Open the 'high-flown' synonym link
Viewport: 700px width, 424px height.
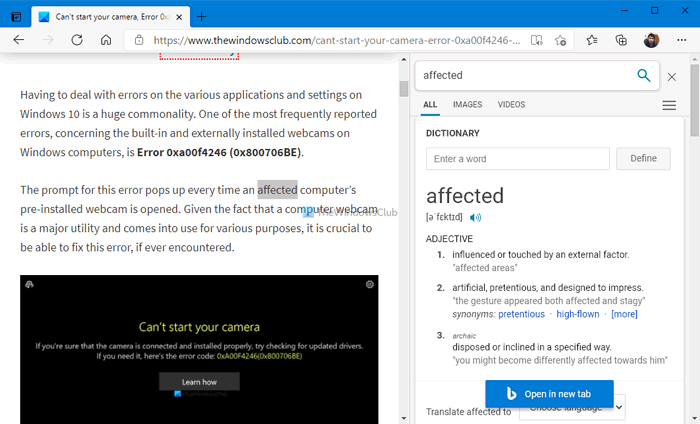[578, 314]
